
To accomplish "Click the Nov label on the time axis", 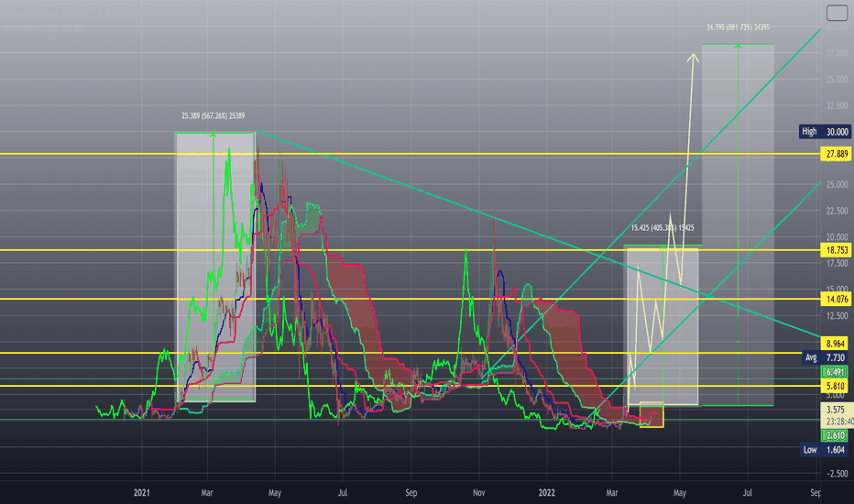I will point(478,493).
